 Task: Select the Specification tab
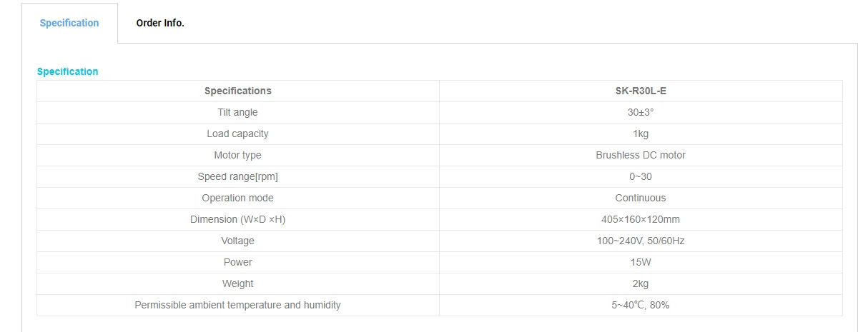(x=69, y=23)
